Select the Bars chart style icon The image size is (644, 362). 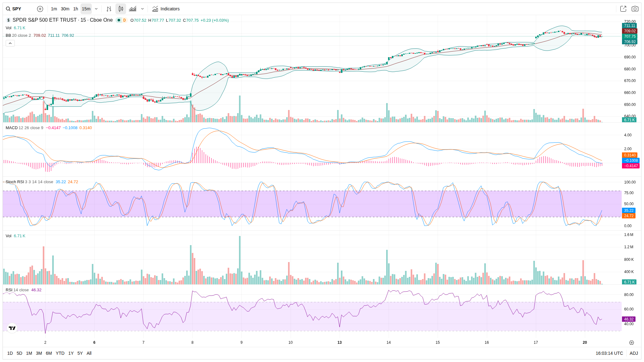(x=109, y=9)
